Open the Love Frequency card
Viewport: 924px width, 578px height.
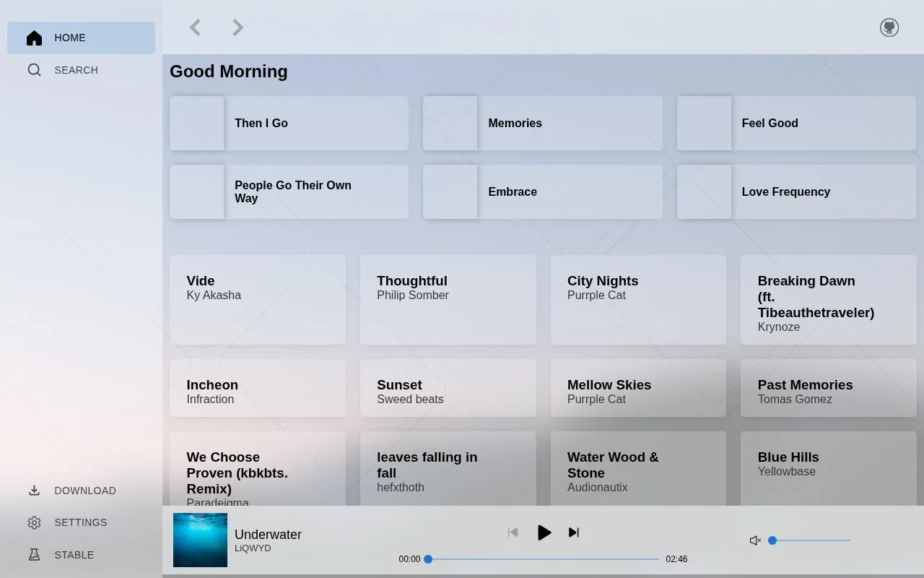click(796, 191)
